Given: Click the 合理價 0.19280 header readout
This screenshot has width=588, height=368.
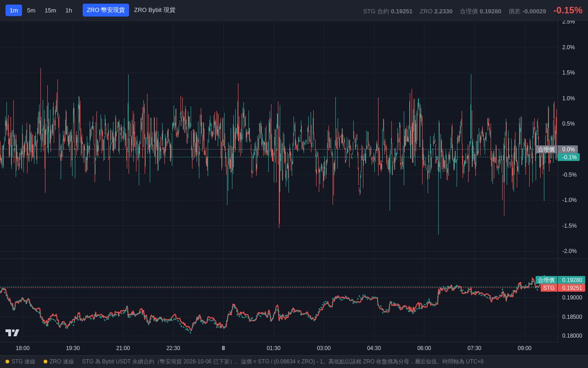Looking at the screenshot, I should [x=481, y=11].
